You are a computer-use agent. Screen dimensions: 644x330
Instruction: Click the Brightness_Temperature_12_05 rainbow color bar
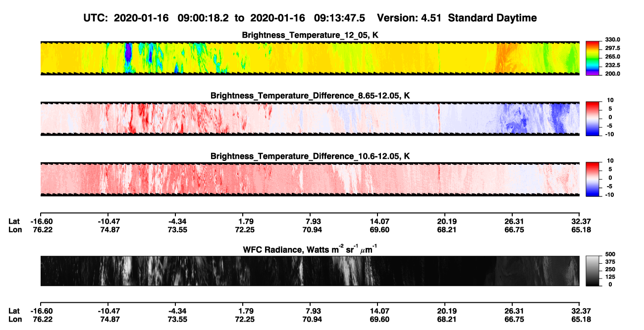pyautogui.click(x=593, y=57)
